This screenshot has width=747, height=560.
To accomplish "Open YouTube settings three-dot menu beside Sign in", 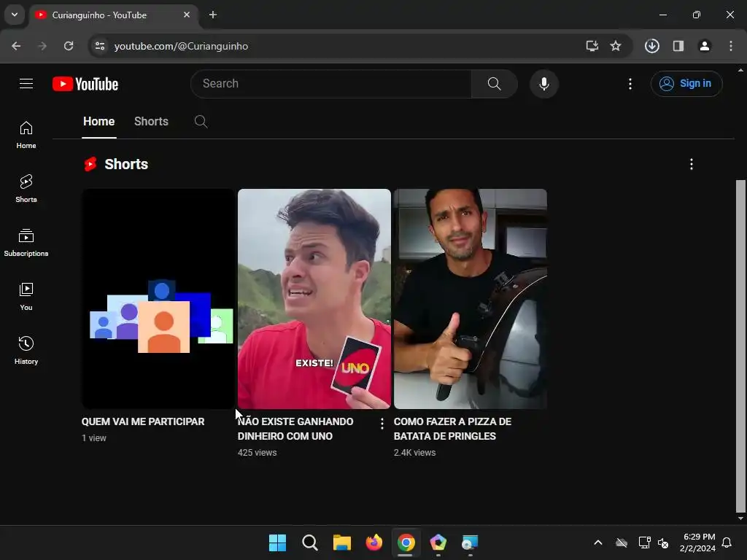I will (x=630, y=84).
